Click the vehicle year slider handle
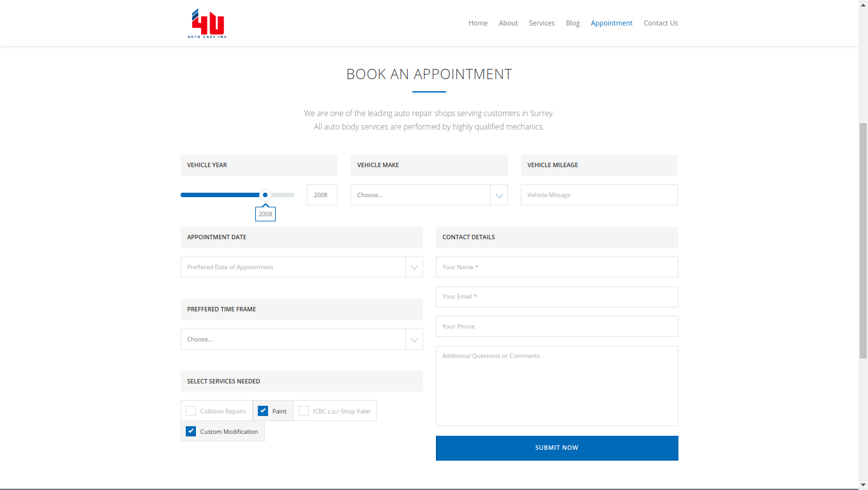This screenshot has width=868, height=490. point(265,195)
